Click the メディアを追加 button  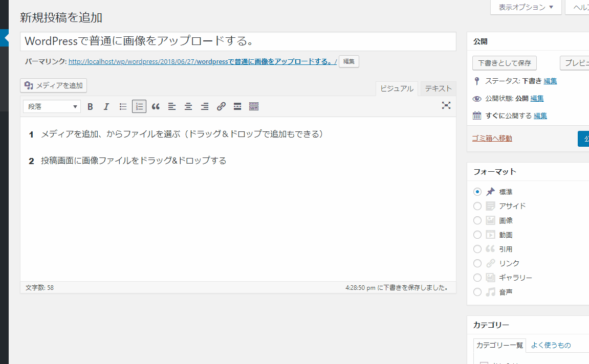click(x=53, y=85)
